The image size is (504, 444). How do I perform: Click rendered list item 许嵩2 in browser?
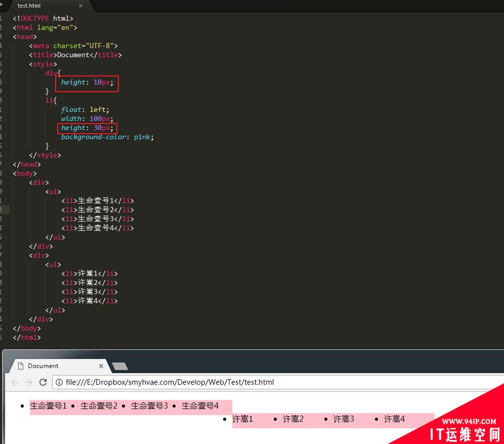[293, 419]
